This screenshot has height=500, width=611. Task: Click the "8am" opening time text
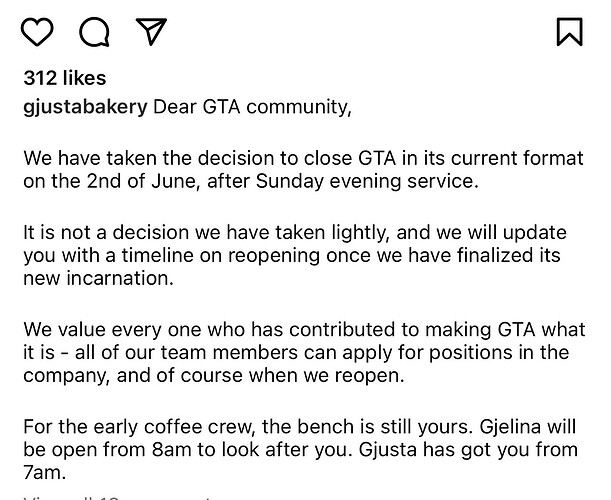point(171,450)
